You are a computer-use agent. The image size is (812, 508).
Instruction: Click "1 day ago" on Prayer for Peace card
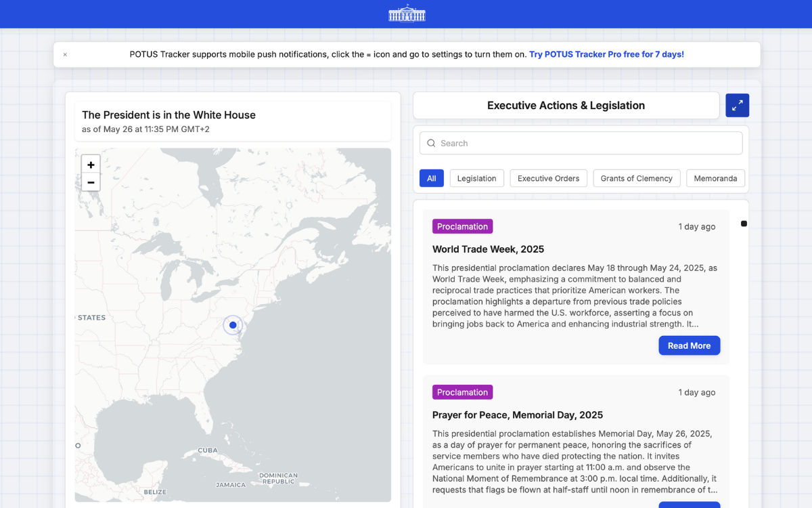click(697, 393)
